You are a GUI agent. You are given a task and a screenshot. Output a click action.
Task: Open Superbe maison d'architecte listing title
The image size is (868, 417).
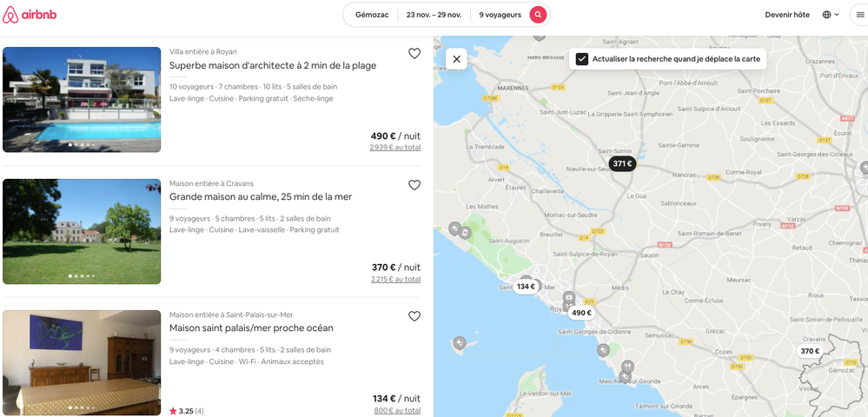(273, 65)
